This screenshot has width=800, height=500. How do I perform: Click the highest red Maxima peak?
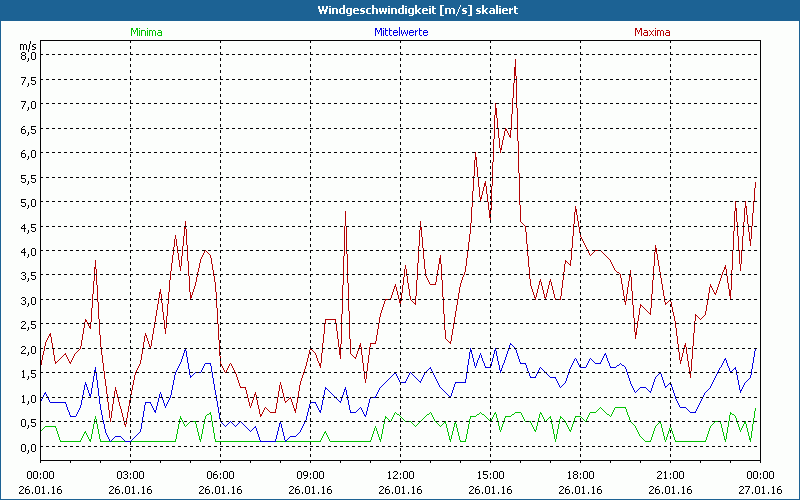click(515, 61)
